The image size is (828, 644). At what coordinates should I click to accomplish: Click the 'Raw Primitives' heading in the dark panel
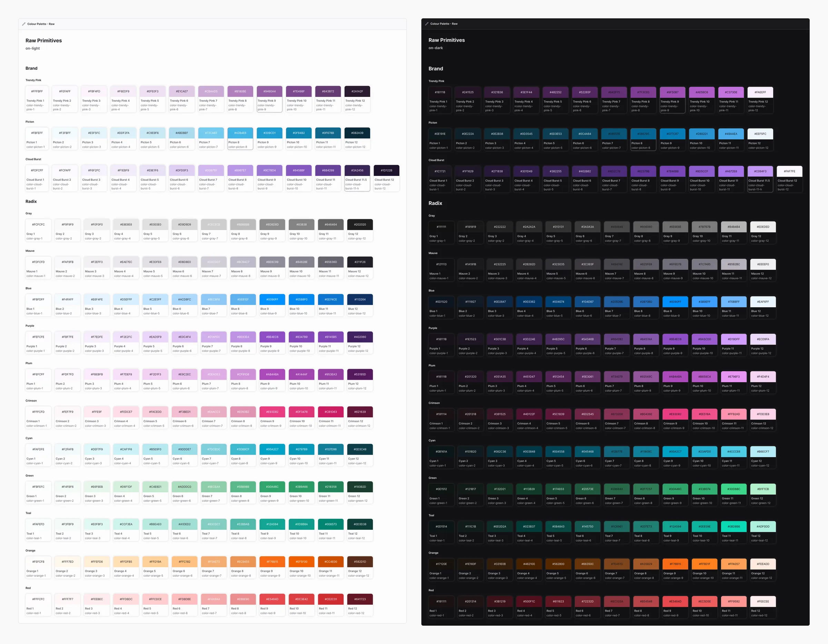point(447,40)
